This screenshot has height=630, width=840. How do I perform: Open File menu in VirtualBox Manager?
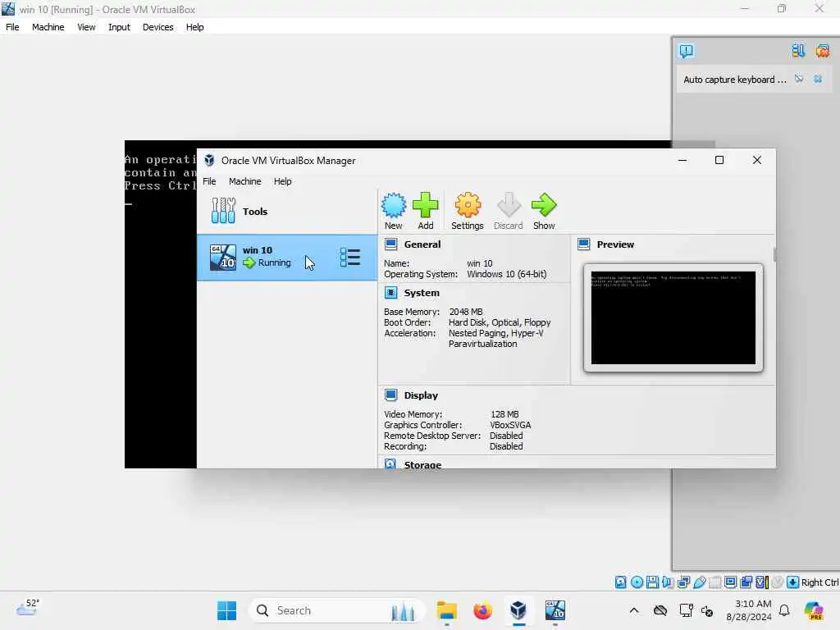click(x=209, y=181)
